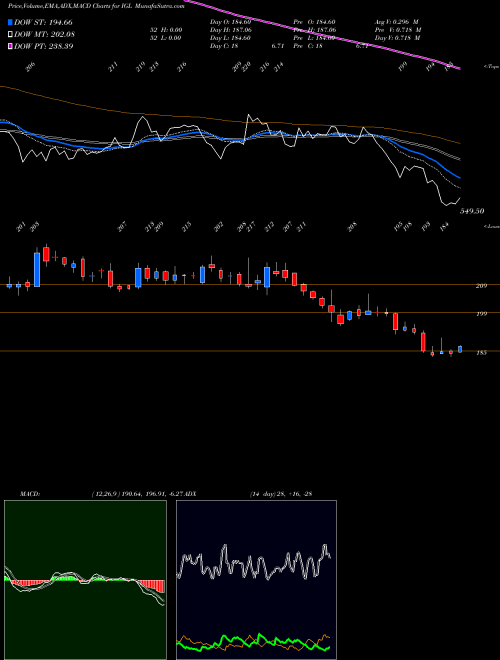Click the 185 price level label
Screen dimensions: 500x660
coord(481,353)
